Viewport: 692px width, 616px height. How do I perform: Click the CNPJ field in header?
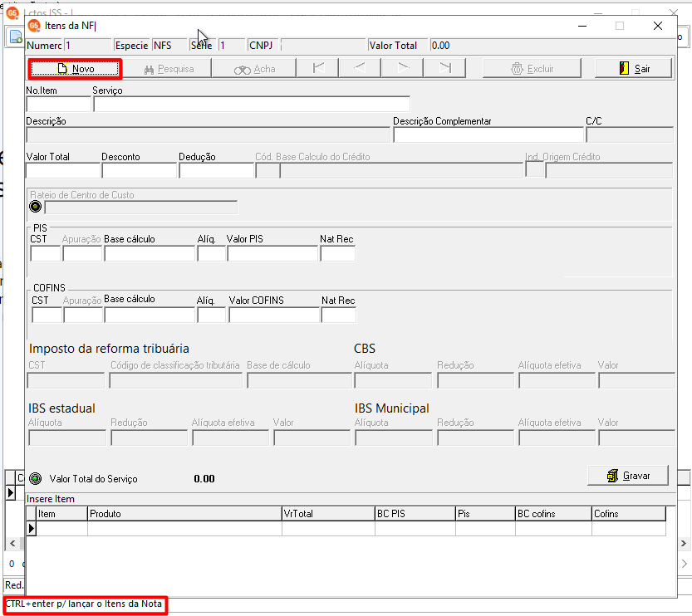point(323,46)
